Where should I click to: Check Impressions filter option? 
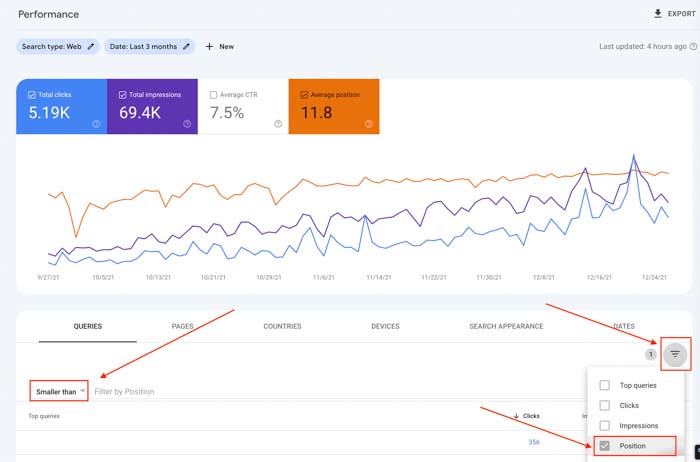[x=604, y=425]
